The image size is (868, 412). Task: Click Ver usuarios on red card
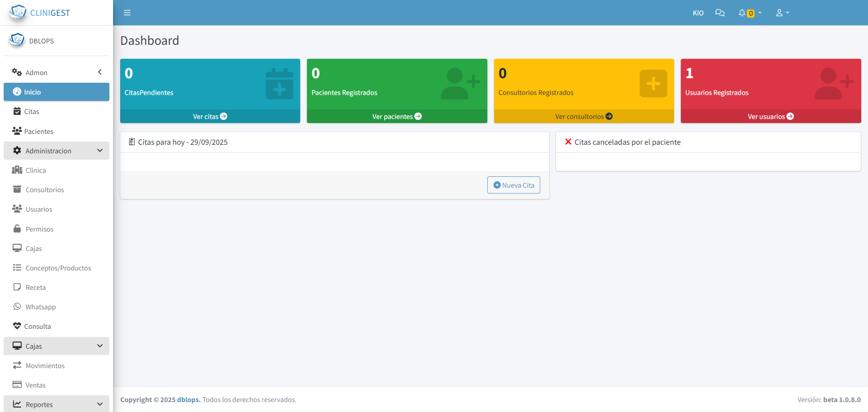point(770,117)
